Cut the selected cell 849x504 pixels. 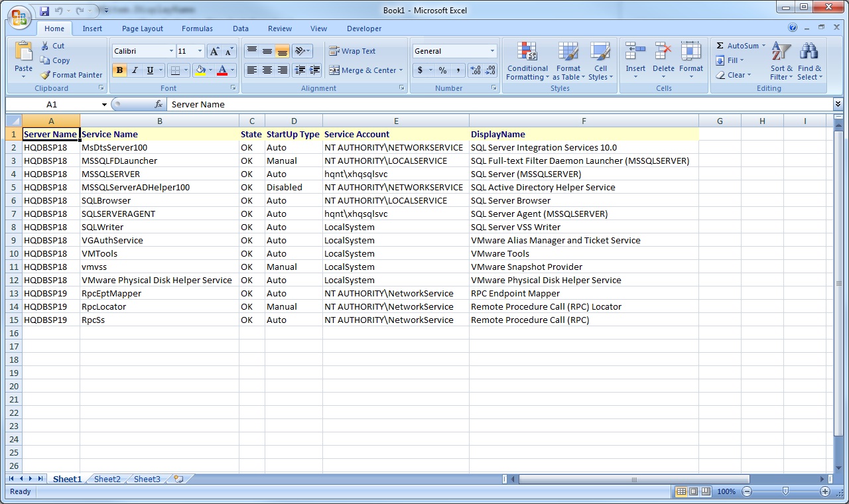[52, 46]
